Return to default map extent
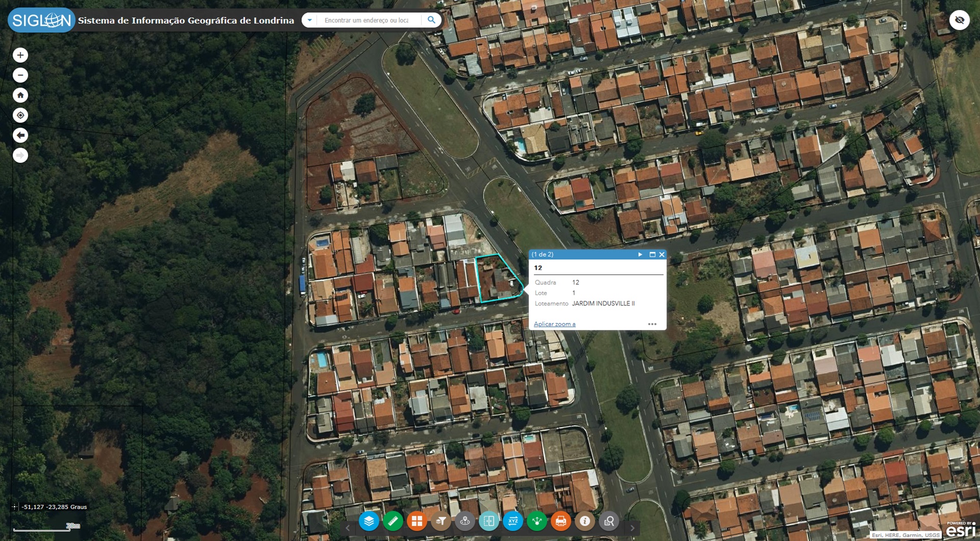980x541 pixels. (x=20, y=95)
